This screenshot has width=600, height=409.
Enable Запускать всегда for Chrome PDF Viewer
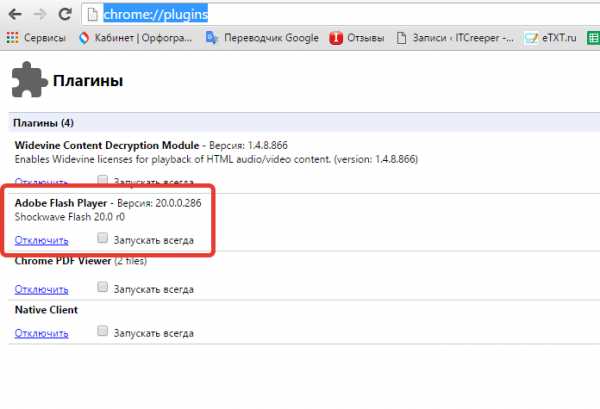[102, 287]
